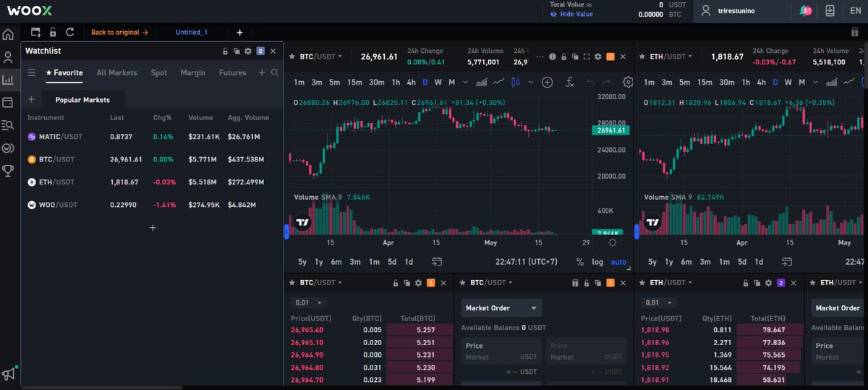
Task: Maximize the BTC/USDT chart to fullscreen
Action: pyautogui.click(x=587, y=56)
